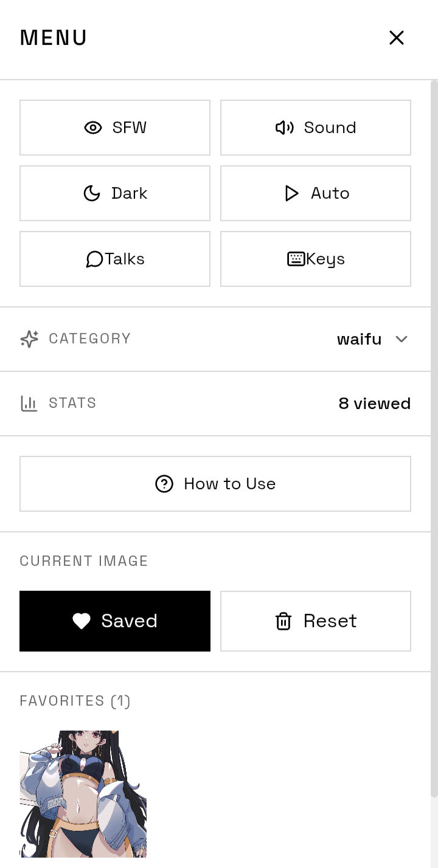438x868 pixels.
Task: Click the How to Use button
Action: 215,484
